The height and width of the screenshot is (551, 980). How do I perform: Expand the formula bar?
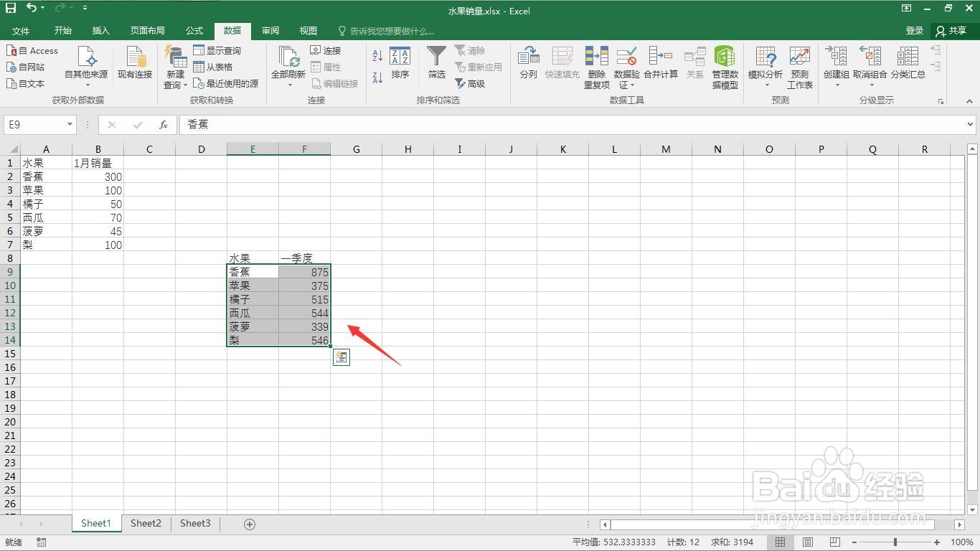[x=971, y=125]
